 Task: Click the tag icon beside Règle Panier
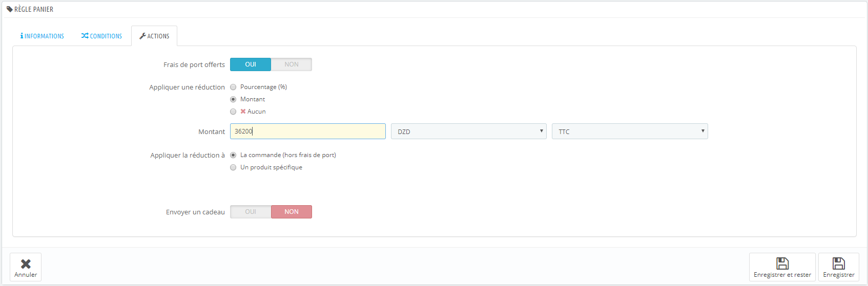(x=10, y=9)
